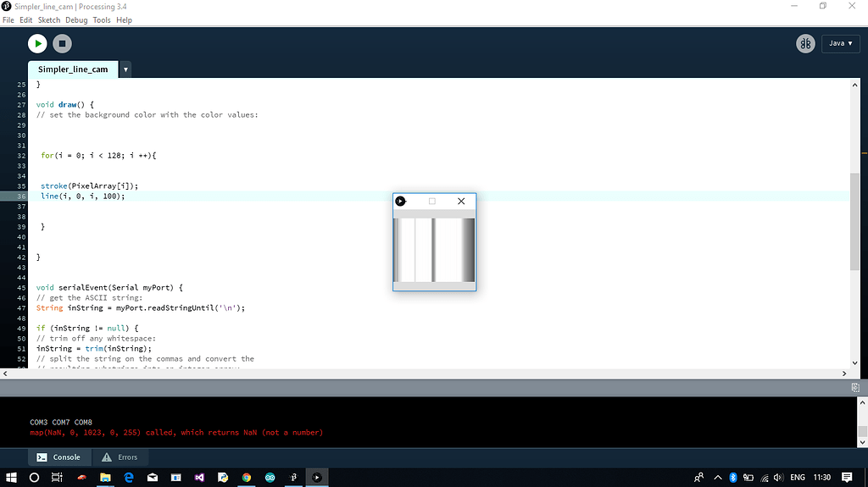This screenshot has width=868, height=487.
Task: Switch to Google Chrome on taskbar
Action: point(247,477)
